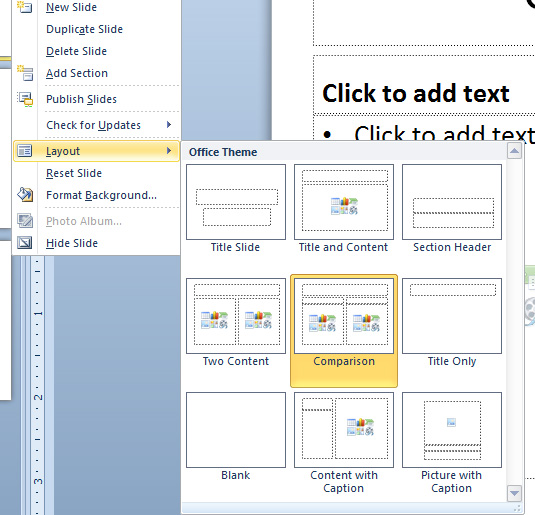Click the Layout menu text
Screen dimensions: 535x515
(x=63, y=151)
